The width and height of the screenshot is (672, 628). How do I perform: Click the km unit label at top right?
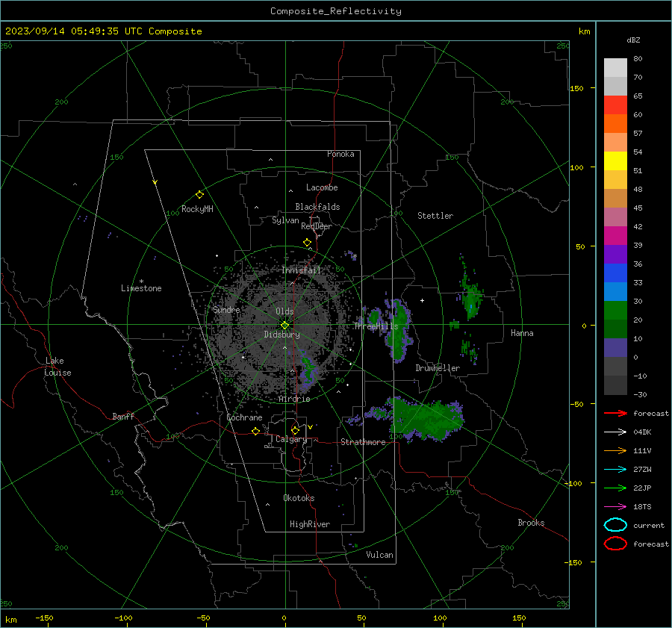[584, 31]
